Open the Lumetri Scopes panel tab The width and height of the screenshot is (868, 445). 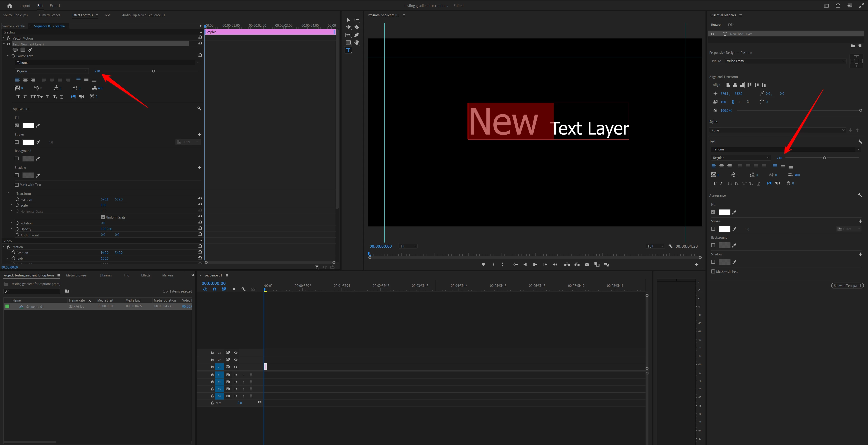point(50,15)
